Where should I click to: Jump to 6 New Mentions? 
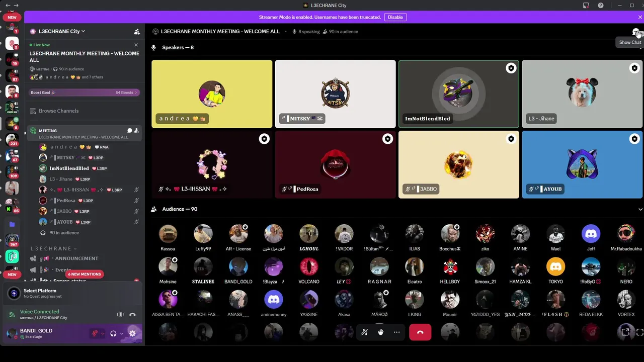coord(85,274)
